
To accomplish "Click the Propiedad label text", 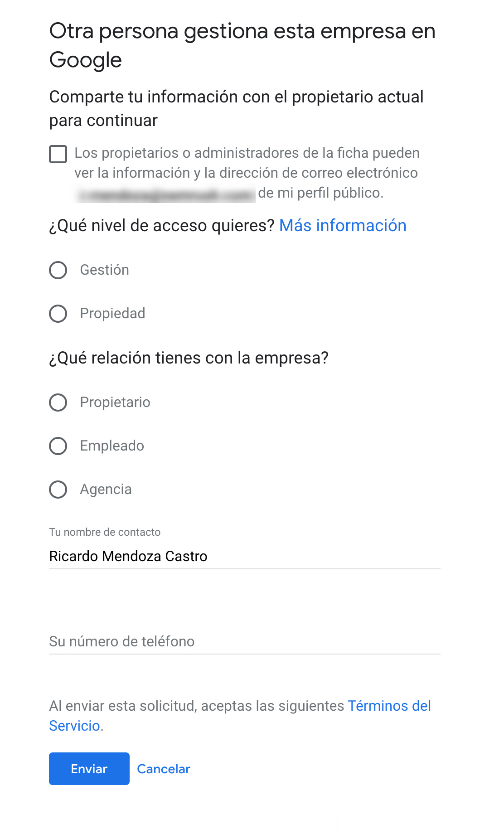I will click(x=113, y=313).
